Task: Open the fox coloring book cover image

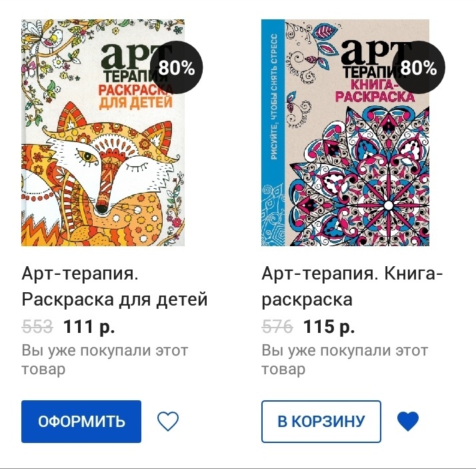Action: [x=103, y=133]
